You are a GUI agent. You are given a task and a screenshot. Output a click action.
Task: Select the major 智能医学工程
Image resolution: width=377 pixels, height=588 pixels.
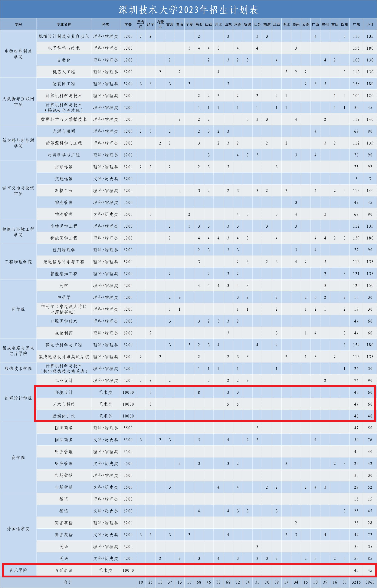point(64,238)
